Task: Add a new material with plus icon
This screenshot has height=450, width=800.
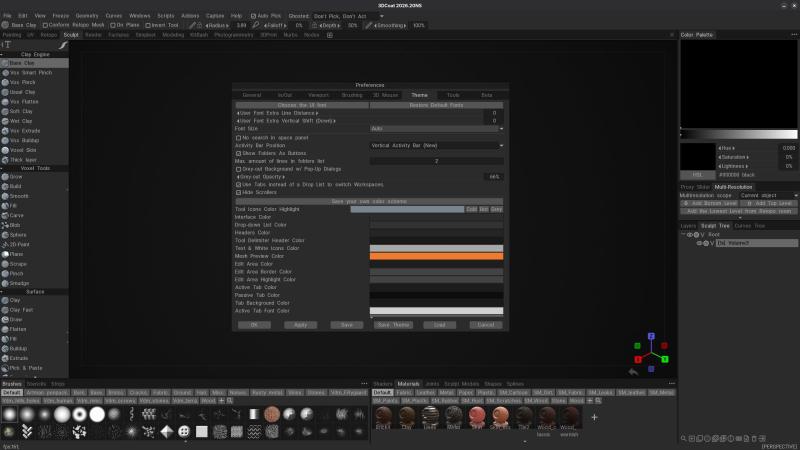Action: 594,417
